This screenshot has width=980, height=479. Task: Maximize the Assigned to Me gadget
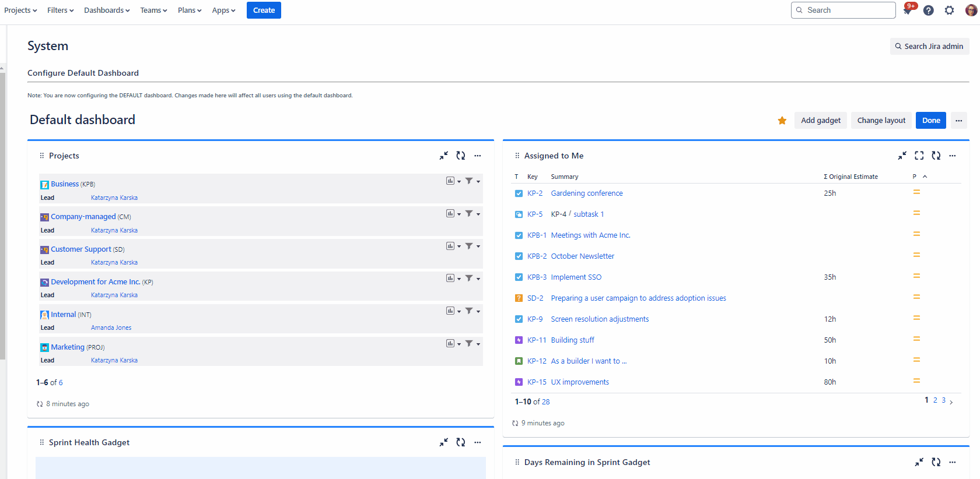tap(919, 156)
